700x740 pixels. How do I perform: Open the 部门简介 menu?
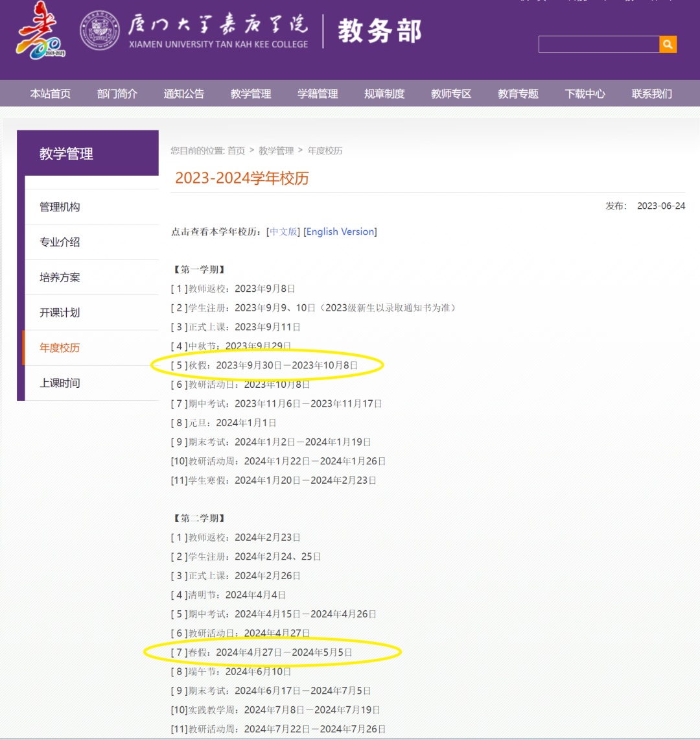117,93
